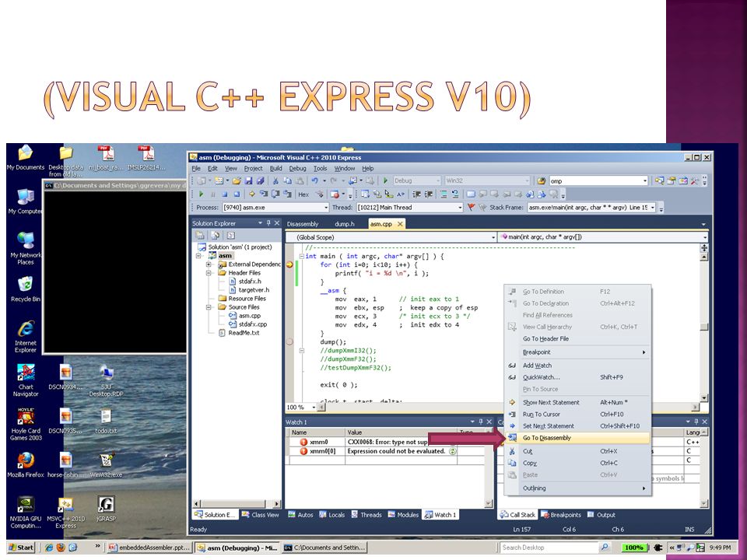747x560 pixels.
Task: Open the Breakpoint submenu in context menu
Action: (577, 352)
